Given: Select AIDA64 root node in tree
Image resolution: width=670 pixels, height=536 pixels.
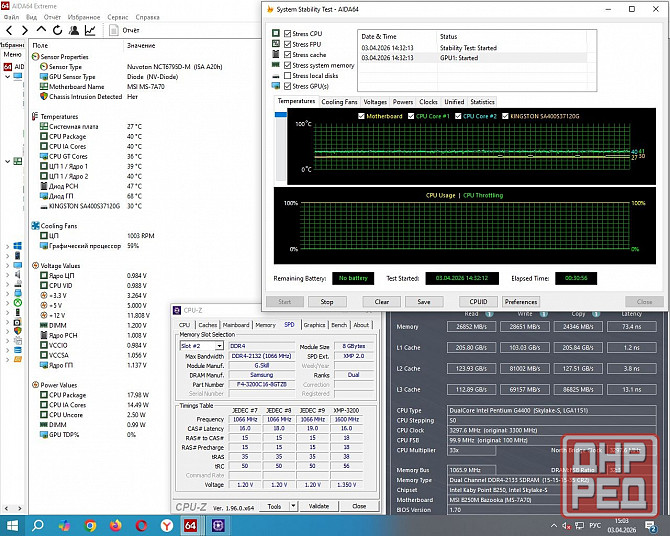Looking at the screenshot, I should tap(13, 67).
